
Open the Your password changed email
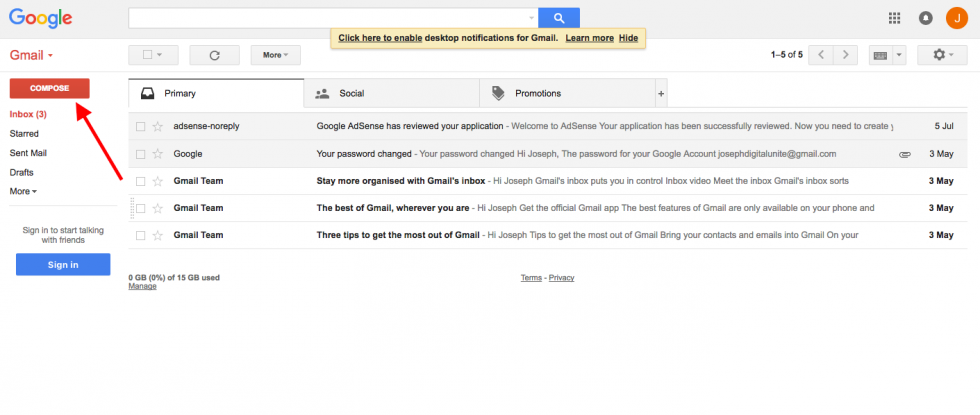coord(548,154)
